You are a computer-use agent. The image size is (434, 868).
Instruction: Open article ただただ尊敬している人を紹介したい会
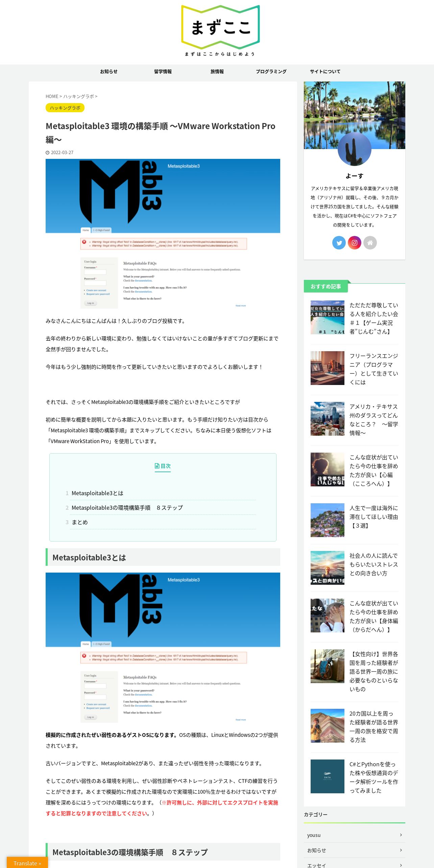tap(374, 318)
